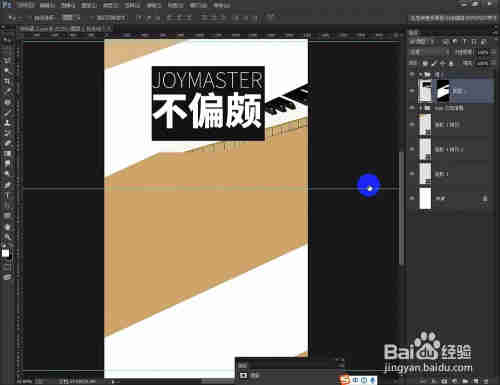Toggle the Auto-Select checkbox in options bar
The height and width of the screenshot is (385, 500).
pyautogui.click(x=31, y=17)
